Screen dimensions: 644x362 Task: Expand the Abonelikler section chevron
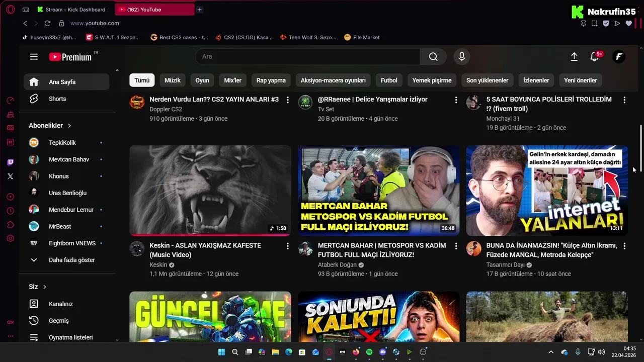point(69,126)
